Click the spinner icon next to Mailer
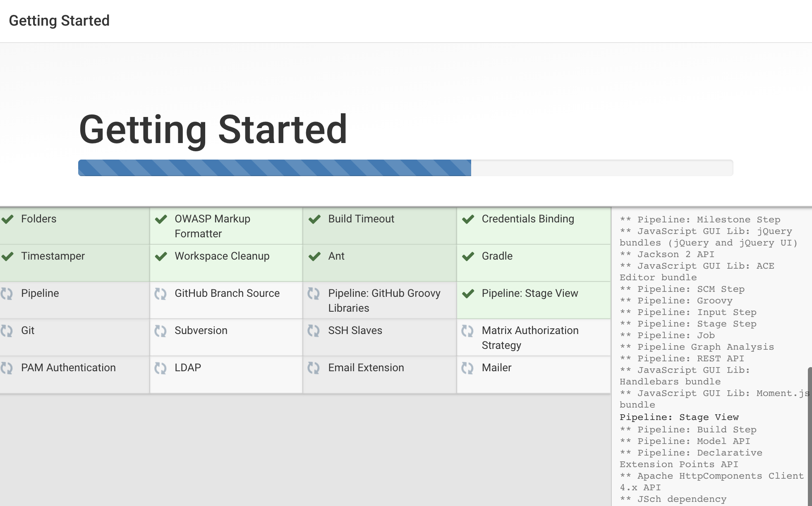This screenshot has height=506, width=812. click(467, 368)
